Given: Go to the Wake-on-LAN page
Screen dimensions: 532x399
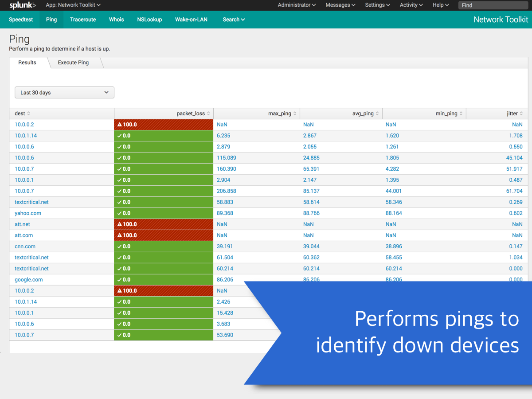Looking at the screenshot, I should pyautogui.click(x=191, y=20).
